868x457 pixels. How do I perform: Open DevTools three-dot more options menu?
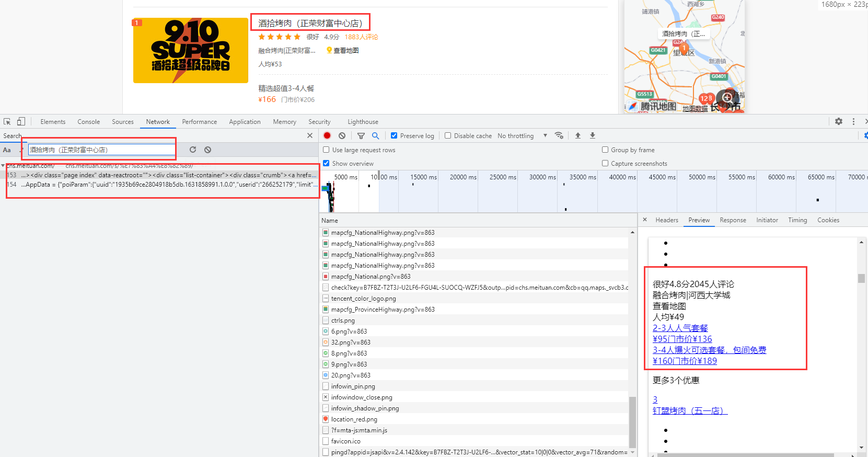click(x=854, y=121)
